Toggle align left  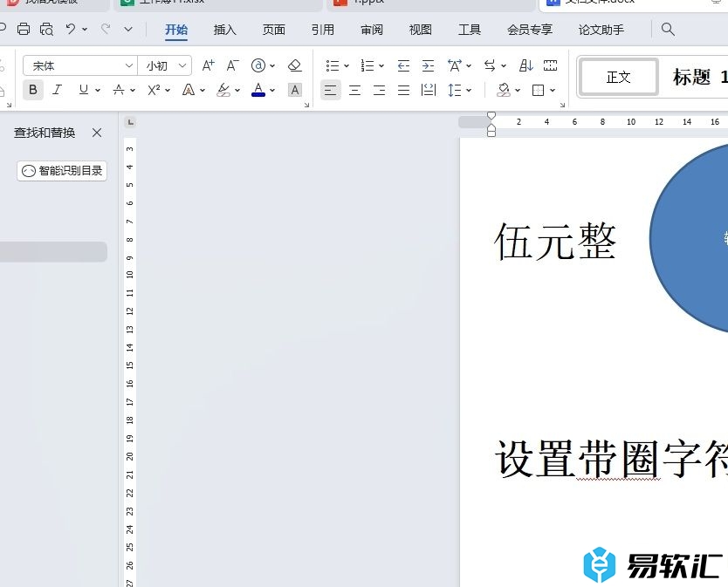pos(331,90)
